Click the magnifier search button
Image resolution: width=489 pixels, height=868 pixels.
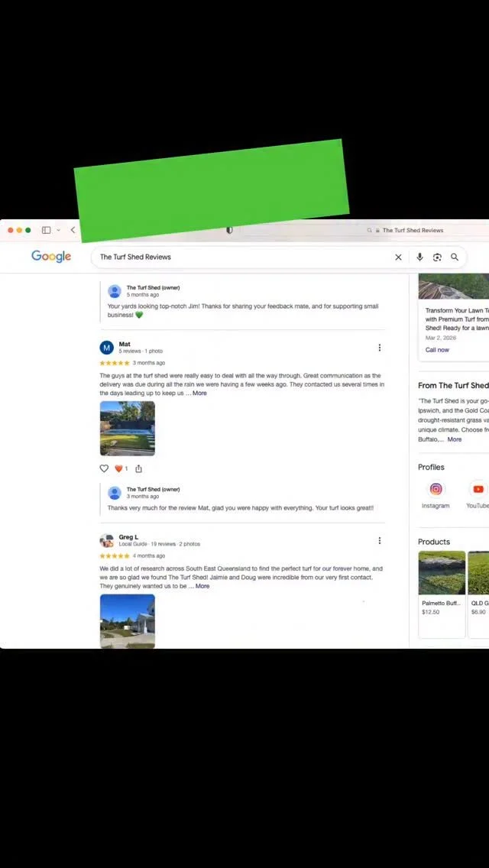click(455, 257)
